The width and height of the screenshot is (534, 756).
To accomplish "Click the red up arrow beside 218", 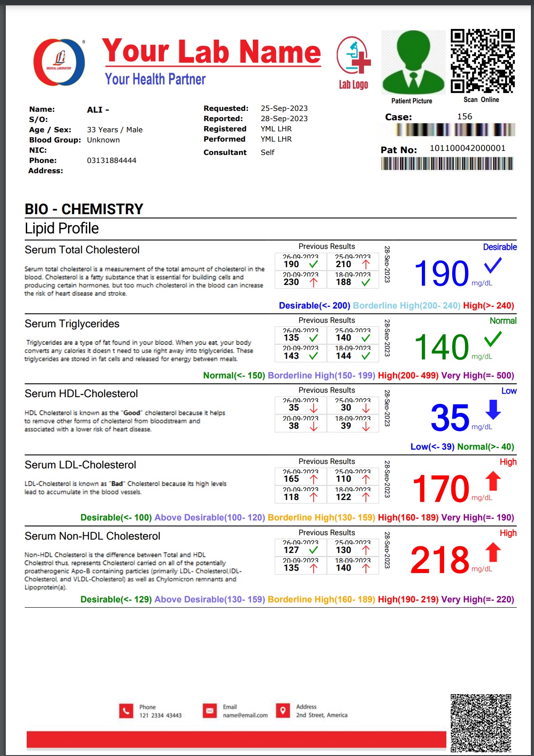I will (x=493, y=552).
